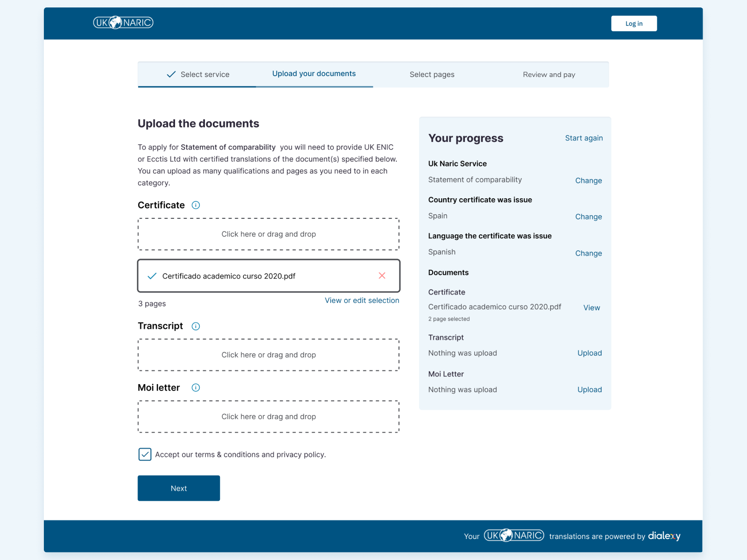Click the checkmark icon beside Select service
This screenshot has width=747, height=560.
click(x=171, y=74)
